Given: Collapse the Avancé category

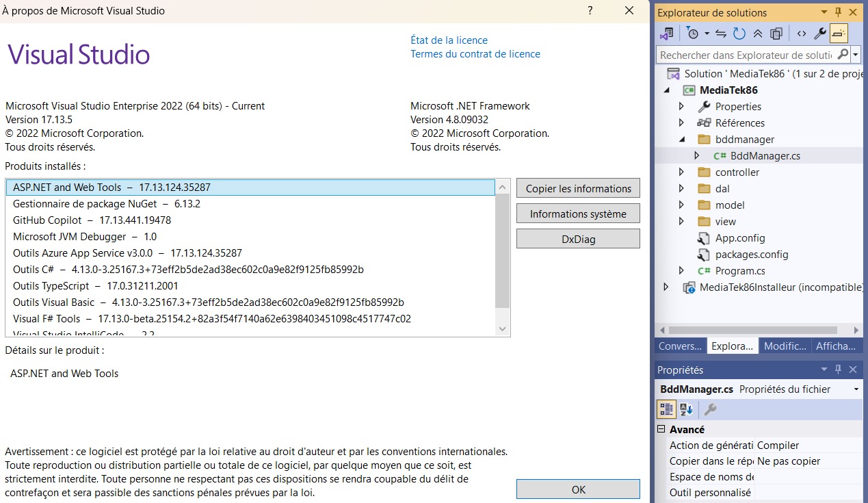Looking at the screenshot, I should click(661, 429).
